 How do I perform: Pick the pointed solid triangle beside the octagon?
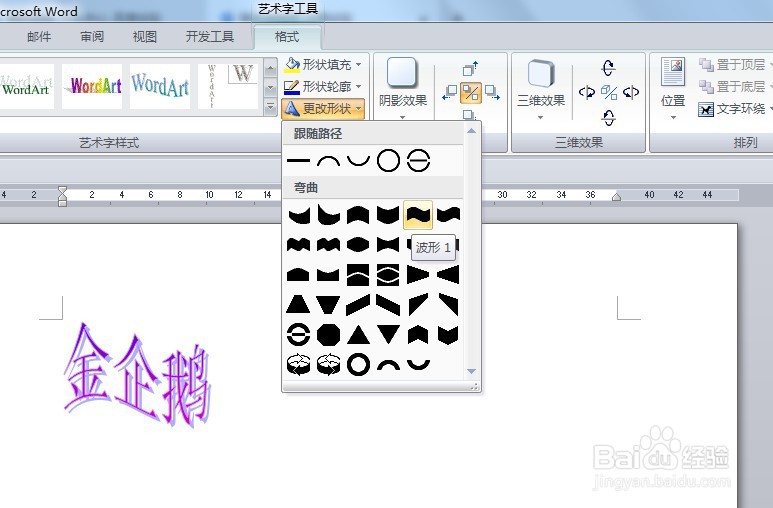pos(358,335)
